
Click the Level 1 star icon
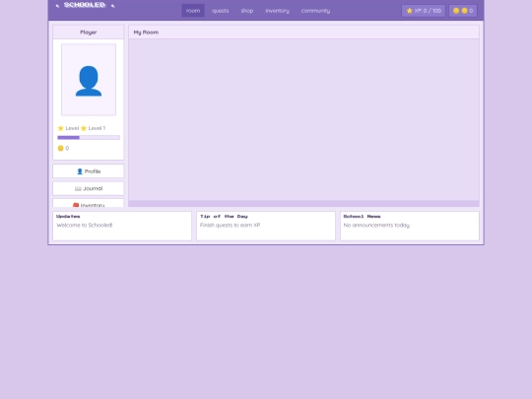point(84,128)
